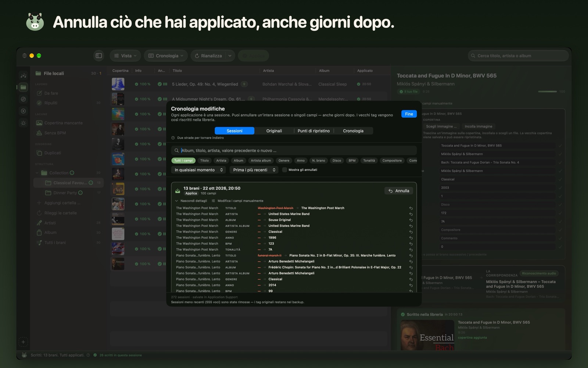Viewport: 588px width, 368px height.
Task: Open the Cronologia dropdown in toolbar
Action: [x=166, y=56]
